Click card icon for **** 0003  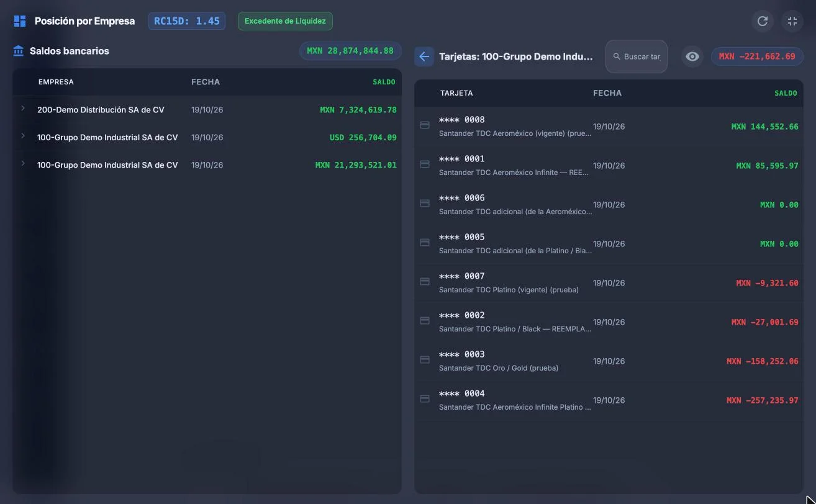click(425, 359)
